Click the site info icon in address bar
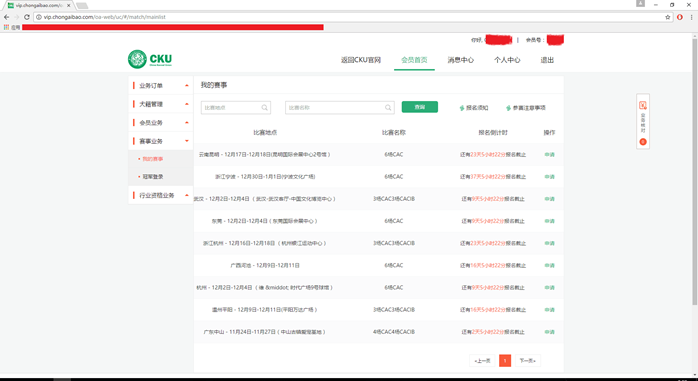 tap(39, 17)
